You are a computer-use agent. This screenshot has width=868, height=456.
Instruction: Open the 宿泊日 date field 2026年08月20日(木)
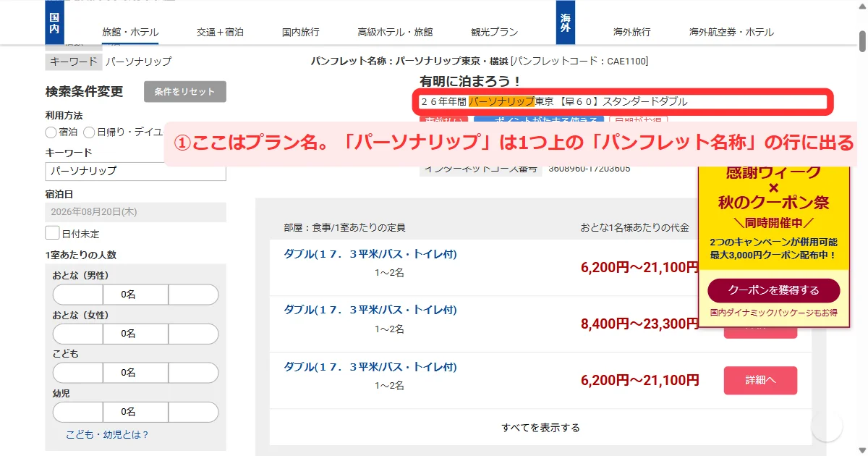click(135, 212)
